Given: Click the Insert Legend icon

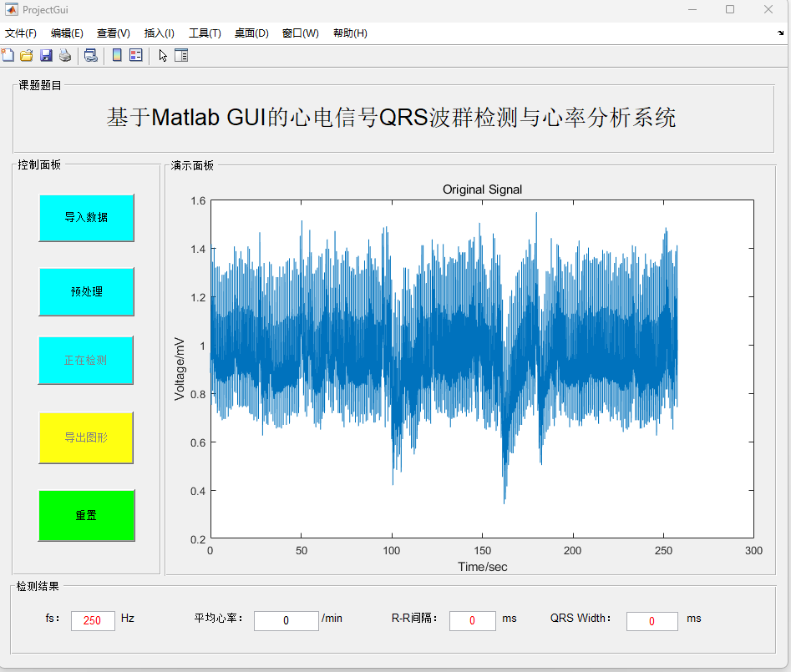Looking at the screenshot, I should (136, 56).
